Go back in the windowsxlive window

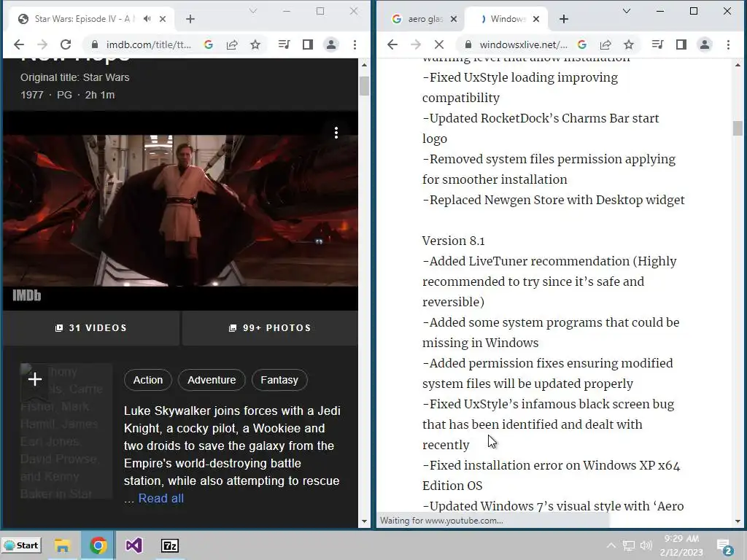coord(392,44)
